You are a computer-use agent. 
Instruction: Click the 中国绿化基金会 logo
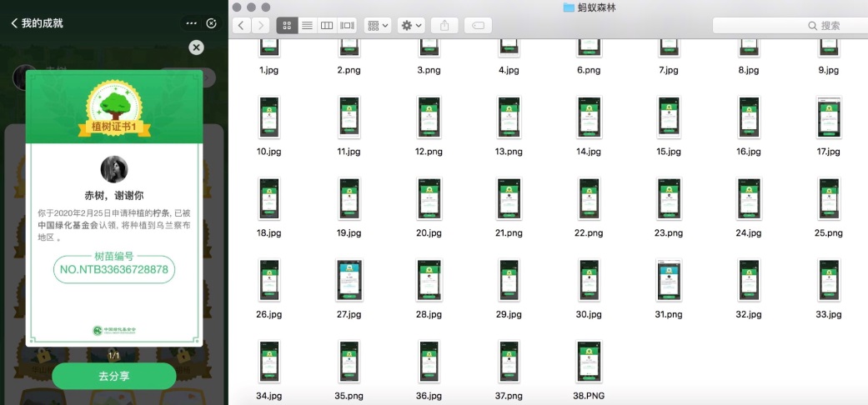pyautogui.click(x=114, y=330)
